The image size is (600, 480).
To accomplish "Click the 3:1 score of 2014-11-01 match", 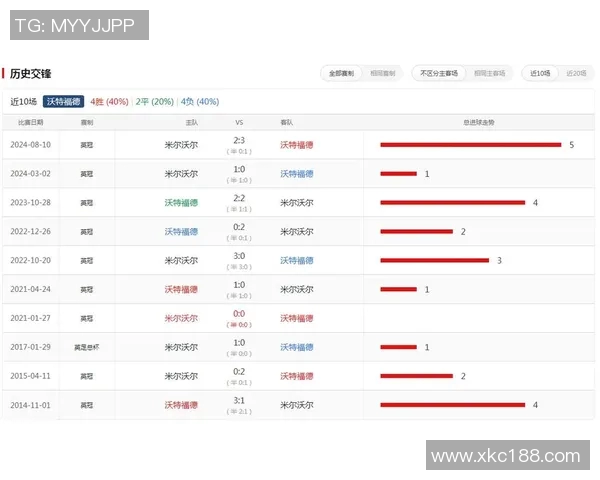I will click(x=239, y=400).
